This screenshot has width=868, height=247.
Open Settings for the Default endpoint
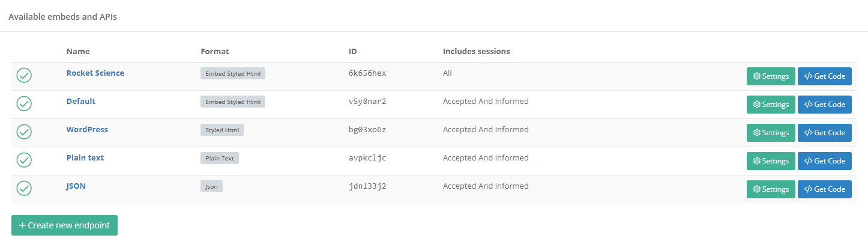click(x=771, y=105)
